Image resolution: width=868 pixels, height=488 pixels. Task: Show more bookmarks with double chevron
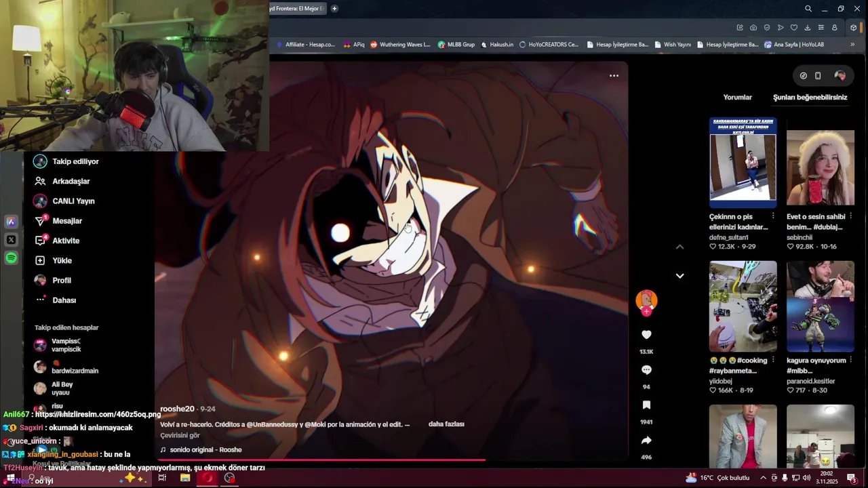[x=852, y=45]
